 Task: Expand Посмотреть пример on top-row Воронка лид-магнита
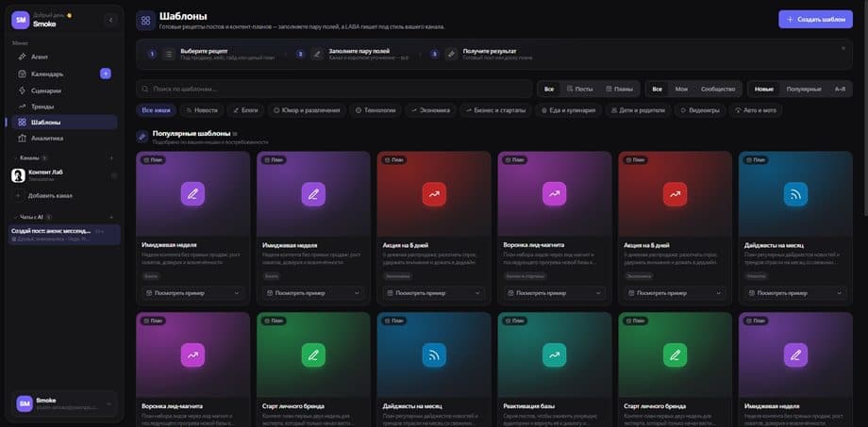tap(554, 292)
